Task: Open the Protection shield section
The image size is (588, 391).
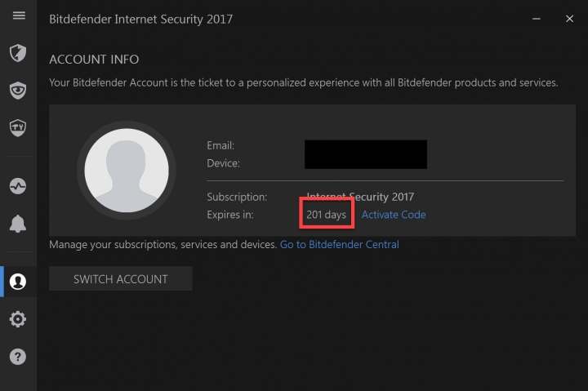Action: [x=18, y=52]
